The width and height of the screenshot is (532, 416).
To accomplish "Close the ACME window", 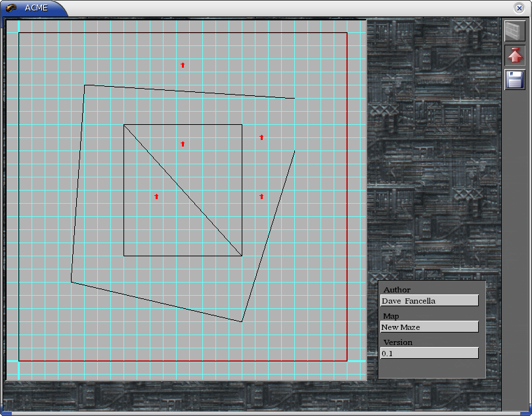I will [519, 8].
